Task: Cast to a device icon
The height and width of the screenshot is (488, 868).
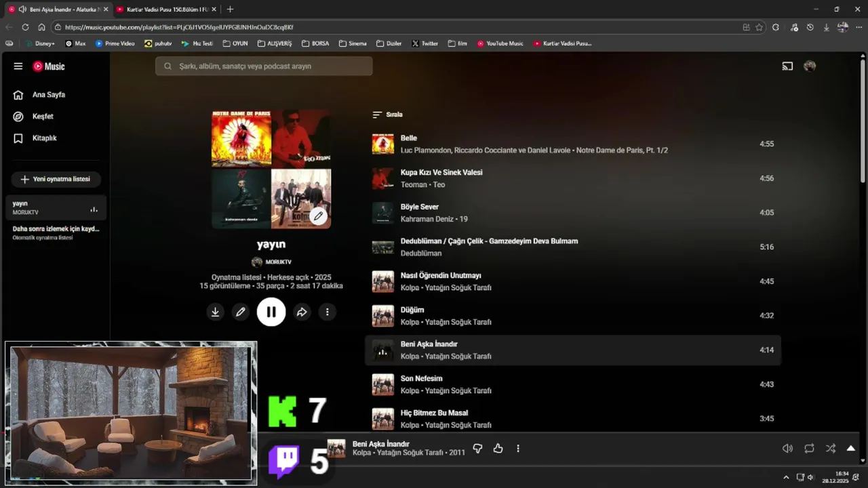Action: point(787,66)
